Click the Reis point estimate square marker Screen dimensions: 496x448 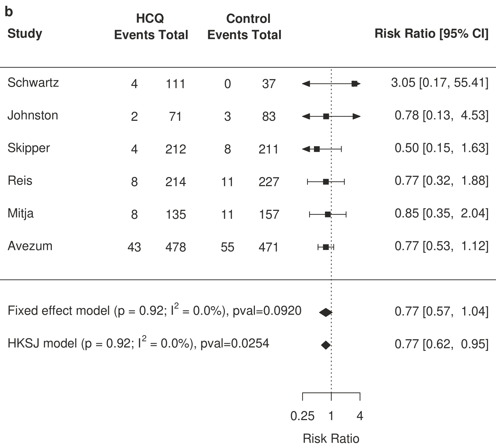[326, 182]
